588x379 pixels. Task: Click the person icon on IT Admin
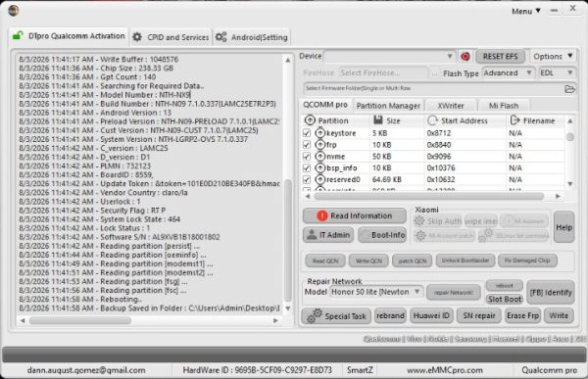(312, 235)
